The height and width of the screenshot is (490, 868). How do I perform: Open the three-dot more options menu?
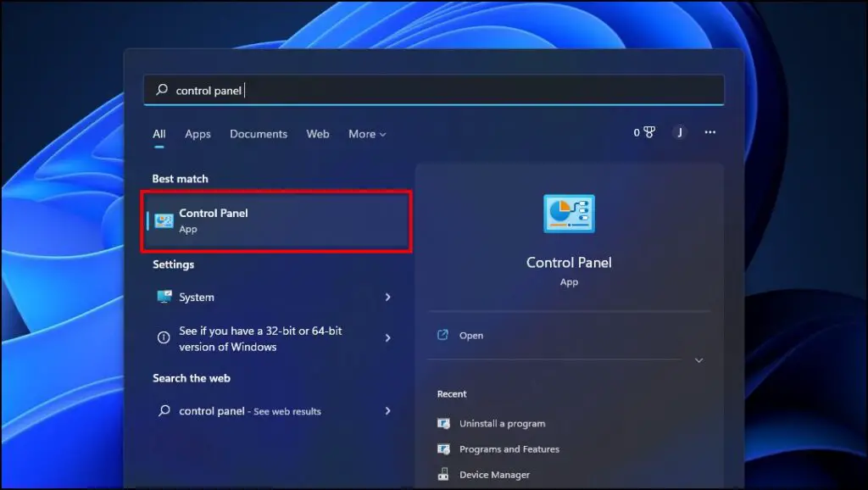(709, 132)
